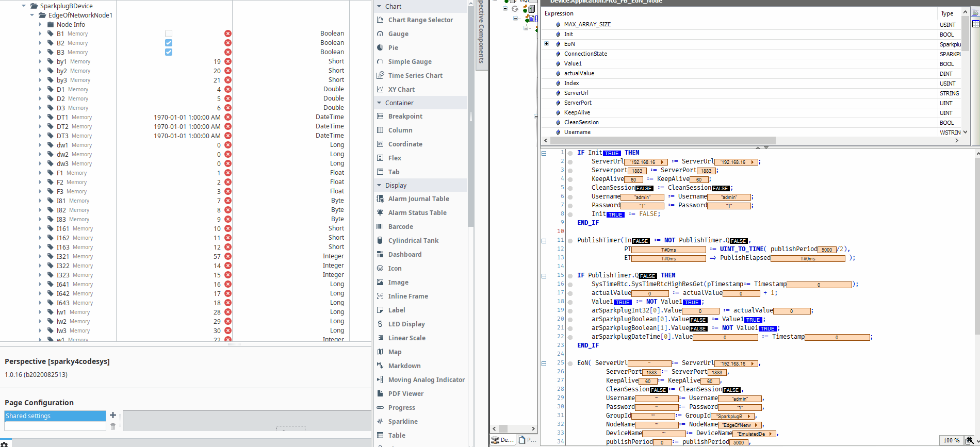
Task: Click the trash icon under Page Configuration
Action: click(x=113, y=426)
